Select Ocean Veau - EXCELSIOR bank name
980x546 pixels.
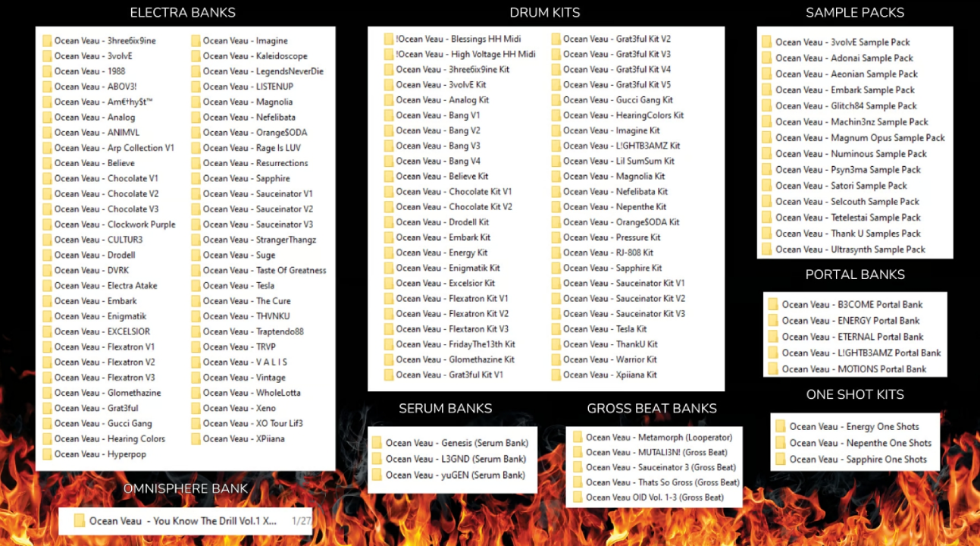pos(102,331)
